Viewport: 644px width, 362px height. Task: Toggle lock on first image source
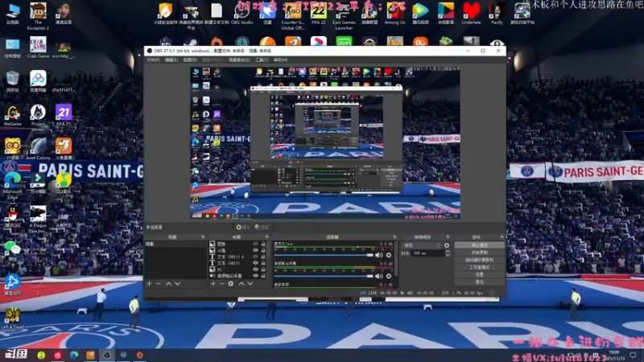(263, 244)
